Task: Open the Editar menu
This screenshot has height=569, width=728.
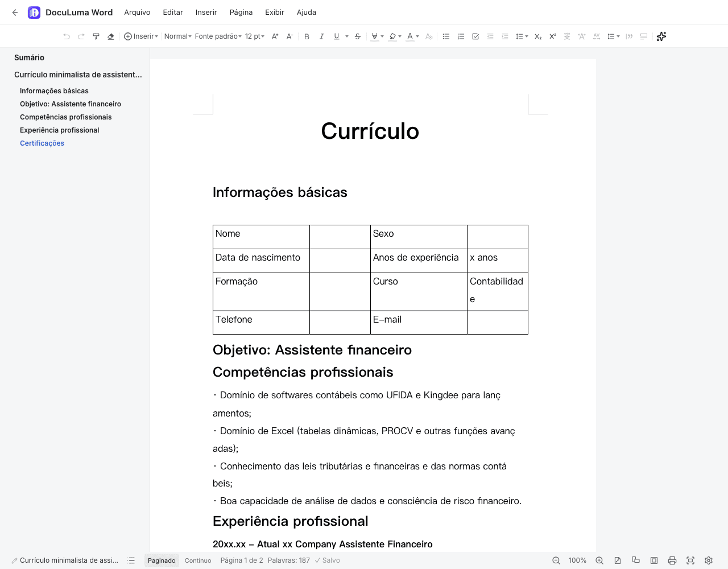Action: [173, 13]
